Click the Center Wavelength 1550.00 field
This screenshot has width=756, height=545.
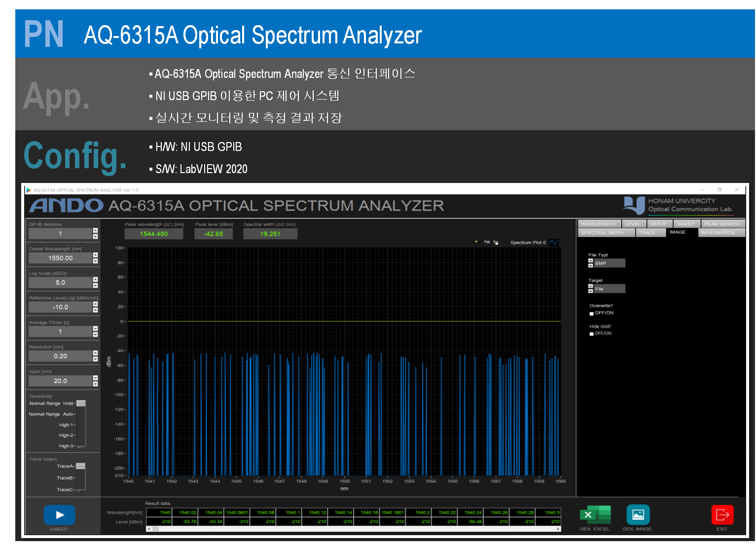pos(60,258)
